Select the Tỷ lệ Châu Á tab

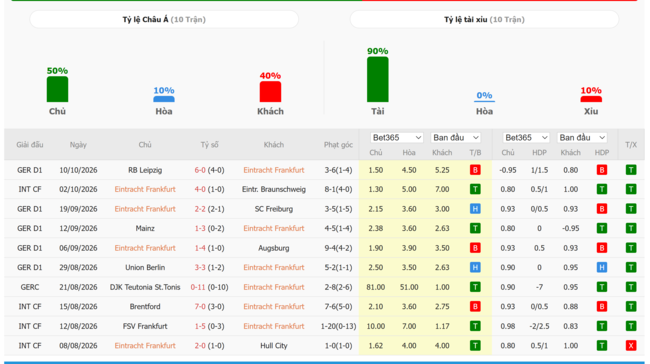[164, 19]
